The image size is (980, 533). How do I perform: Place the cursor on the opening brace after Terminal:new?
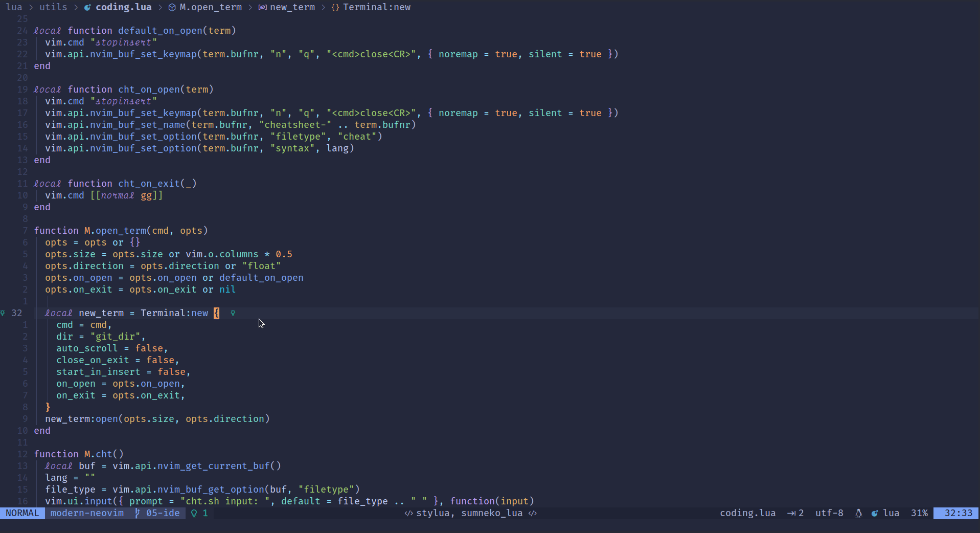click(217, 313)
